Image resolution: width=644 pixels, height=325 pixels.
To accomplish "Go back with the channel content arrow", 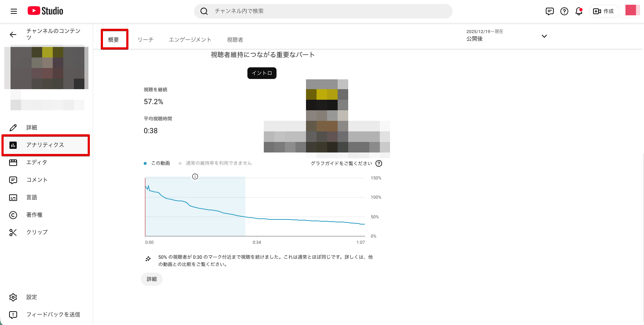I will (x=13, y=35).
